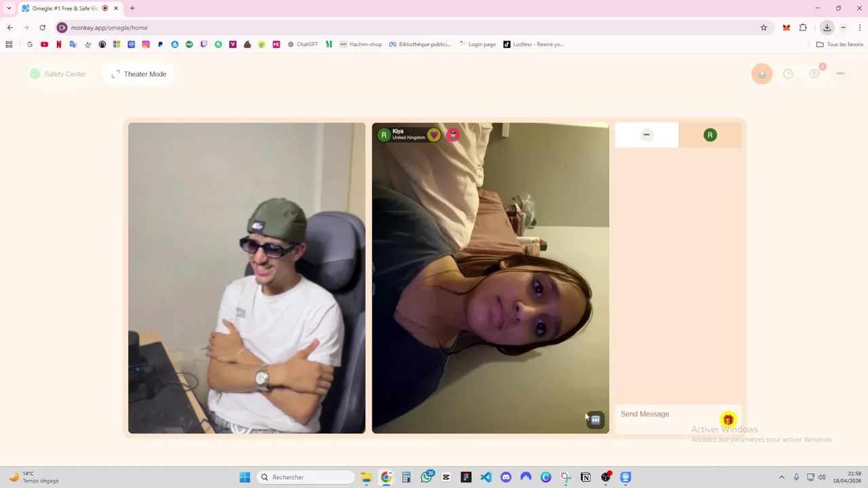
Task: Open WhatsApp from the taskbar
Action: point(427,477)
